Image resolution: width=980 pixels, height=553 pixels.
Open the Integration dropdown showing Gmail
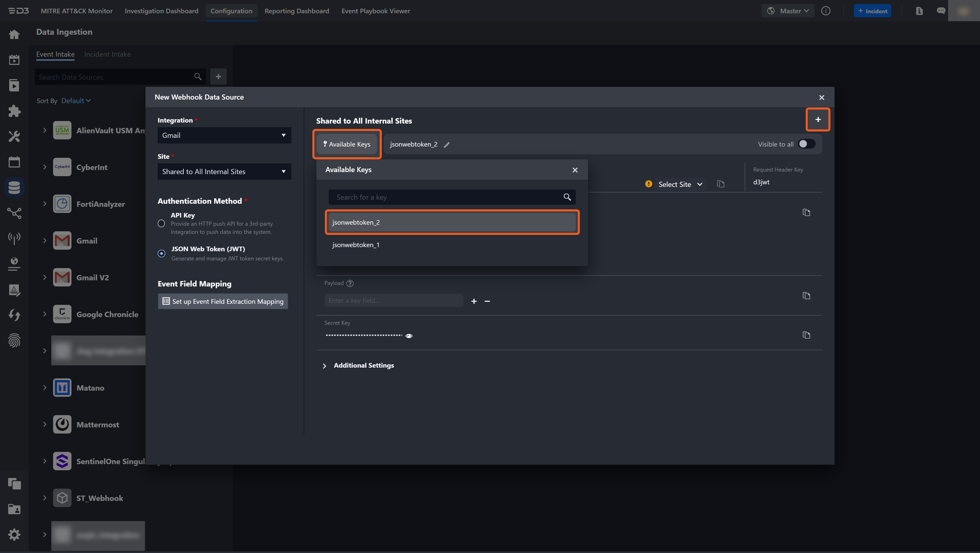coord(224,136)
